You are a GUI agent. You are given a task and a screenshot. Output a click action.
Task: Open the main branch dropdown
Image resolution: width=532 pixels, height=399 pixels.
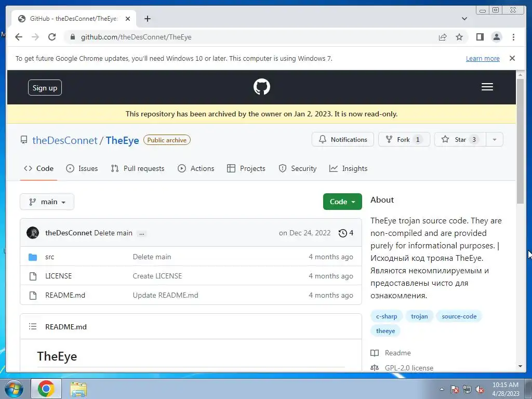pyautogui.click(x=47, y=202)
